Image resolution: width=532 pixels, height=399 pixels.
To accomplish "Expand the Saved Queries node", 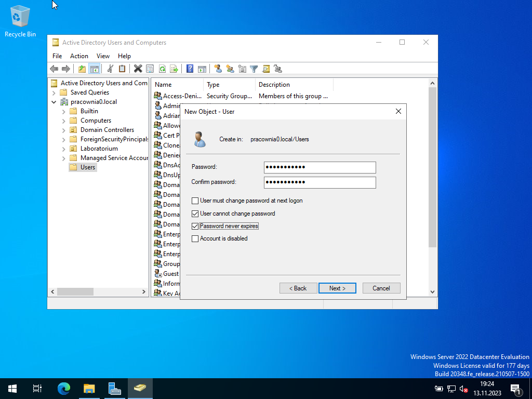I will point(54,92).
